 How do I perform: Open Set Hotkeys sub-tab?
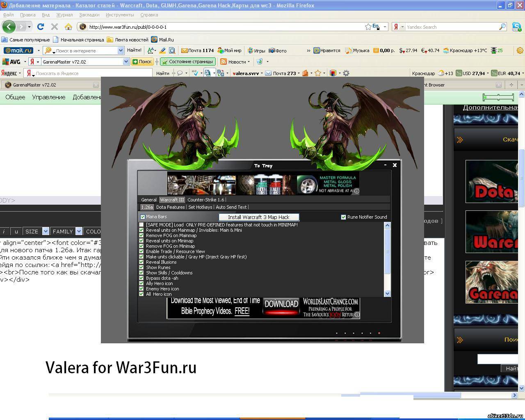coord(200,207)
